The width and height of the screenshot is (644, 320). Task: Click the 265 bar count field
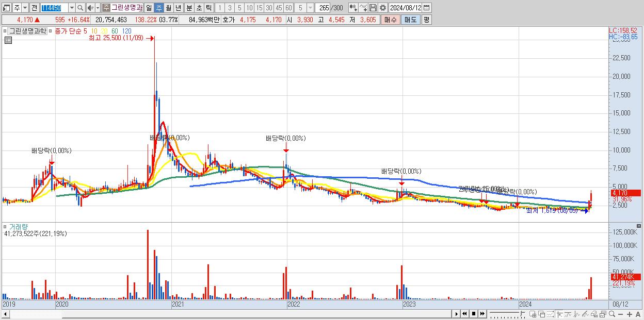pyautogui.click(x=324, y=8)
